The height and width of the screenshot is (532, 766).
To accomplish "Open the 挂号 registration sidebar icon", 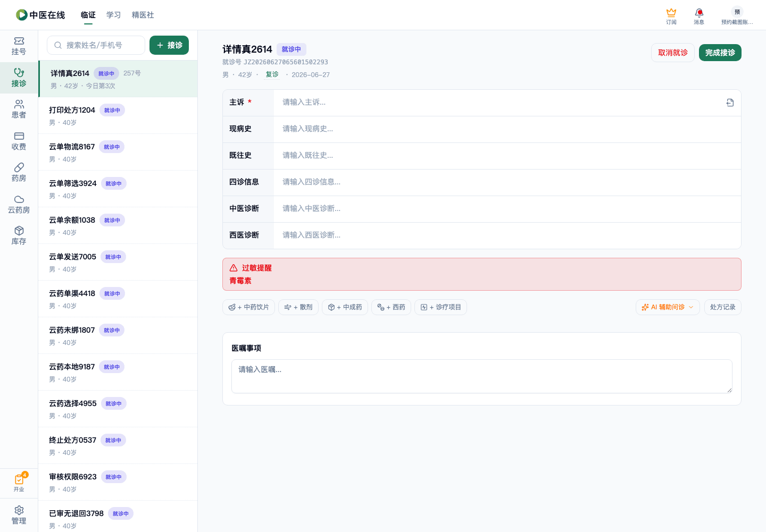I will click(x=19, y=46).
